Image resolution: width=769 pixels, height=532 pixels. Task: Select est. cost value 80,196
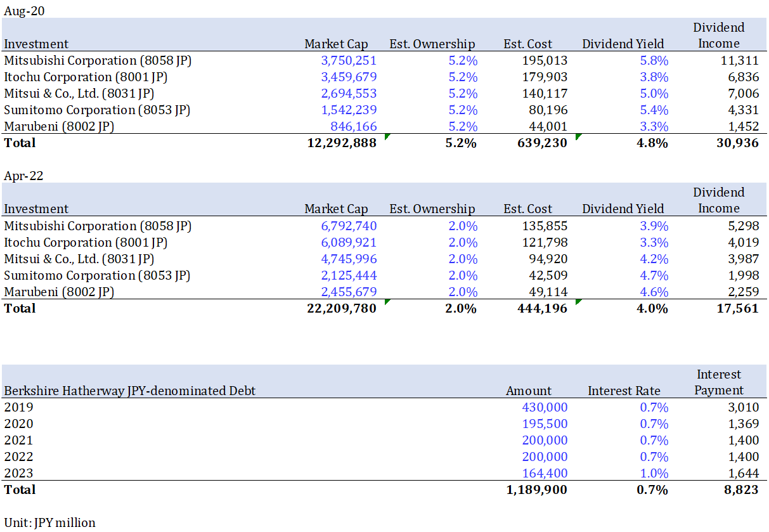click(550, 110)
